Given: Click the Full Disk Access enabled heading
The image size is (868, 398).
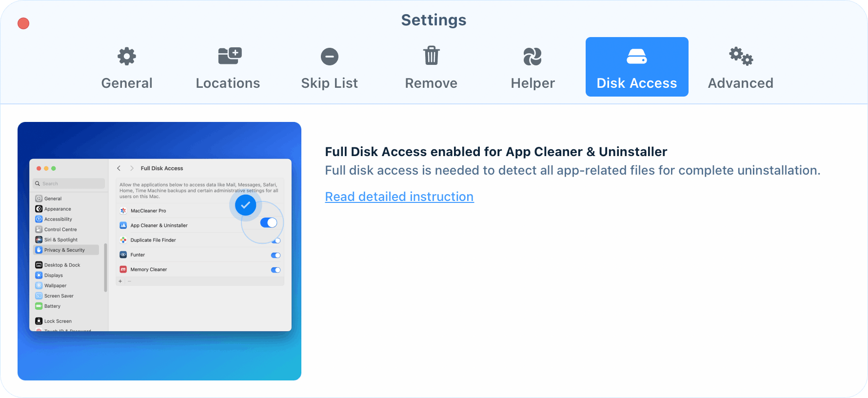Looking at the screenshot, I should pos(496,152).
